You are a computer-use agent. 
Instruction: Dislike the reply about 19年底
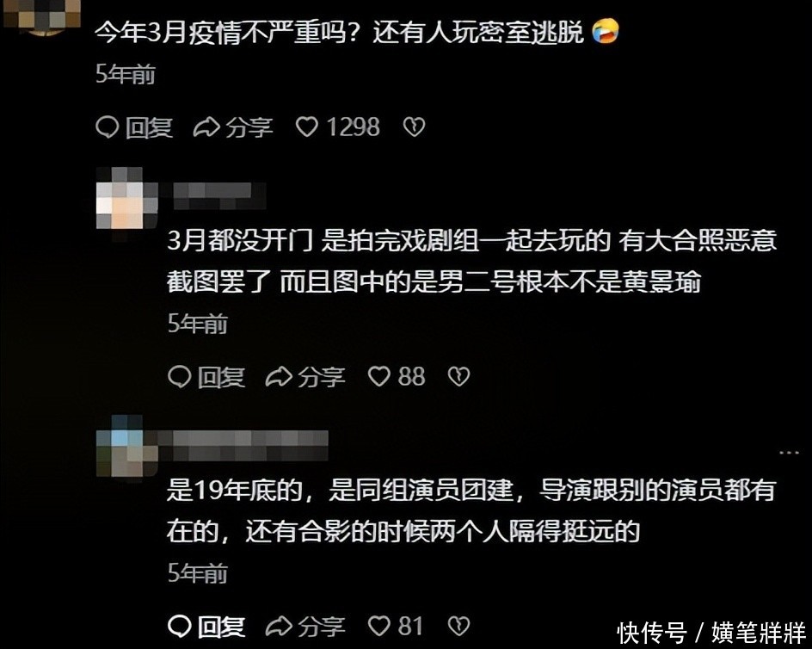pos(458,627)
